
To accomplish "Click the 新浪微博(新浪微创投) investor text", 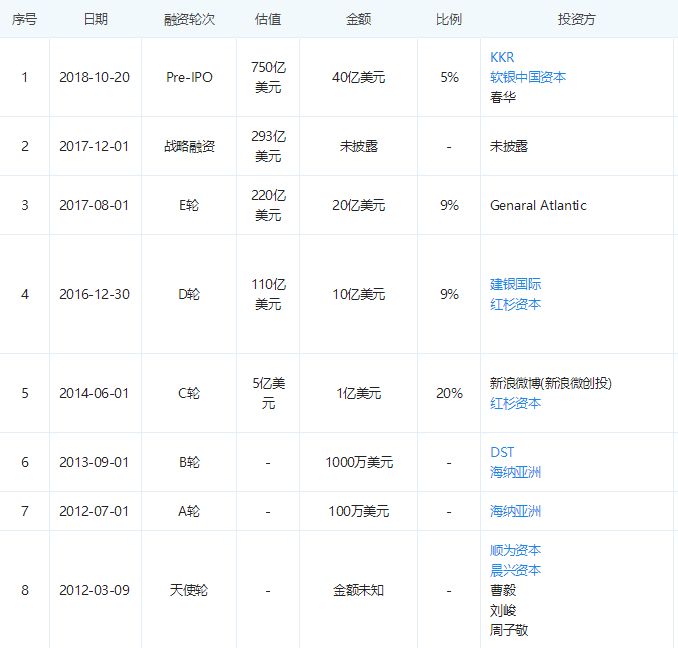I will (551, 383).
